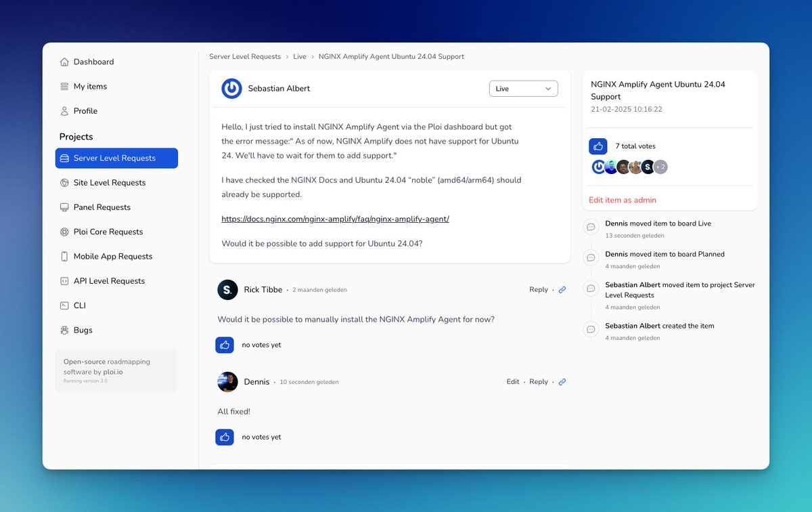Click NGINX Amplify Agent breadcrumb title
812x512 pixels.
[391, 57]
